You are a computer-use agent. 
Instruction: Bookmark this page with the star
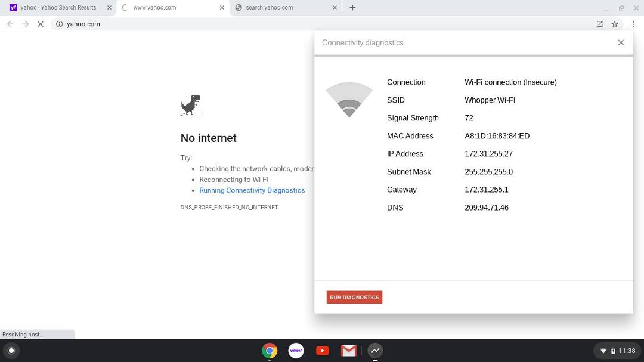click(614, 24)
